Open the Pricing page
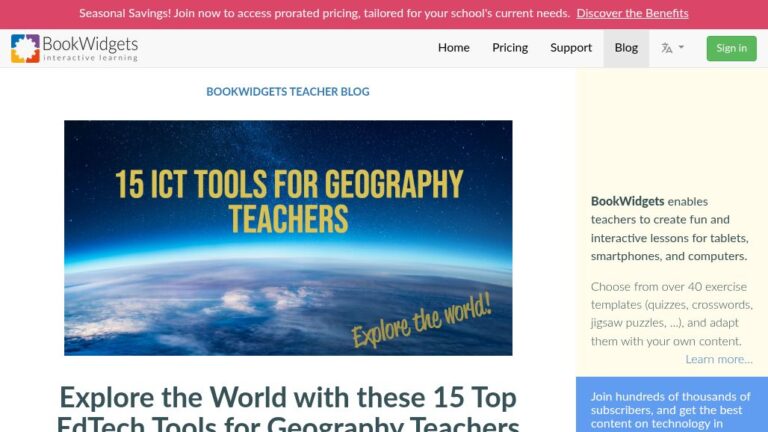Screen dimensions: 768x432 (510, 48)
